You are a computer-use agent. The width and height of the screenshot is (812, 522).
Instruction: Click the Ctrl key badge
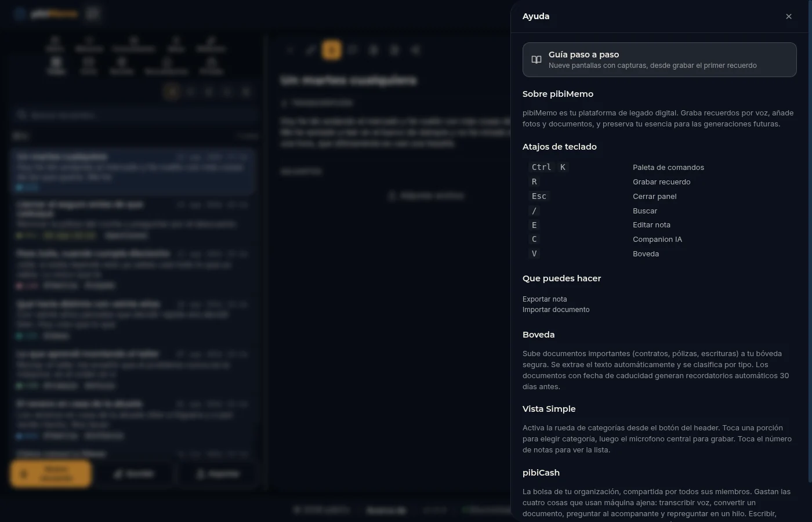tap(541, 167)
